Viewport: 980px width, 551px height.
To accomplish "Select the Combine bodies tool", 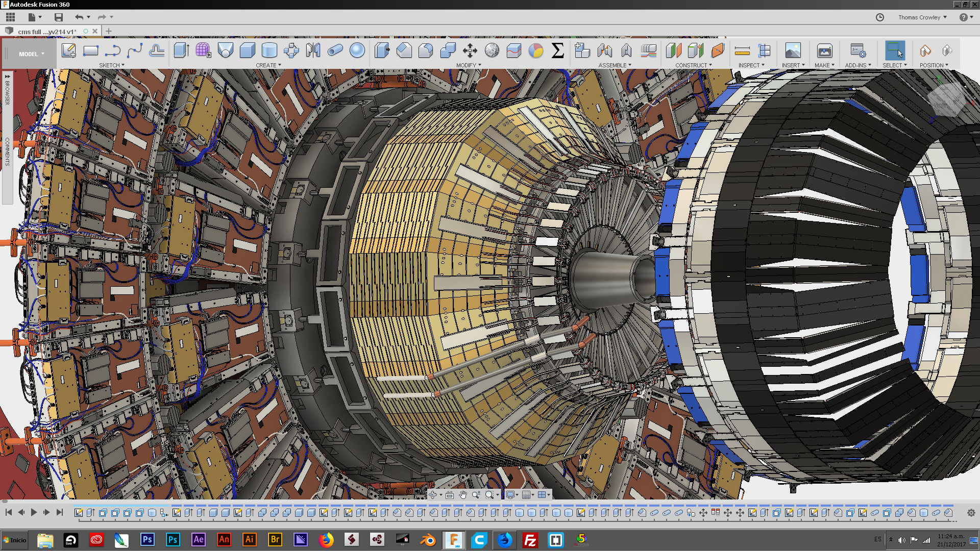I will [448, 51].
